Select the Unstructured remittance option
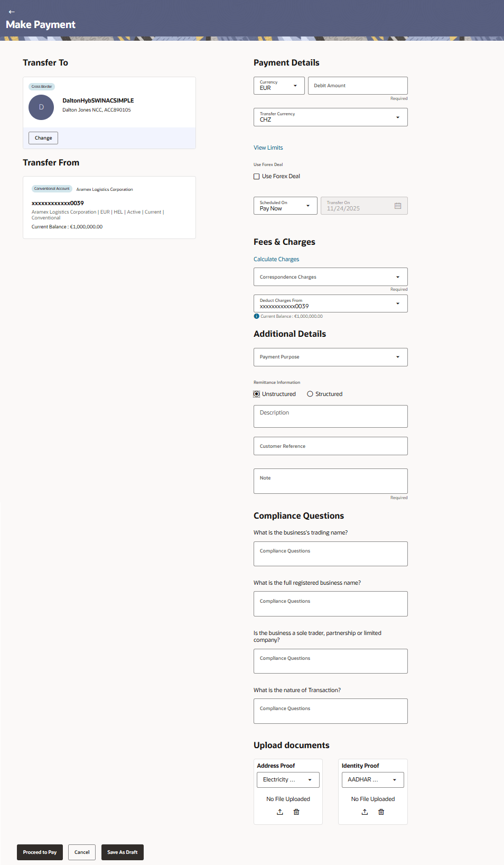504x865 pixels. (257, 394)
